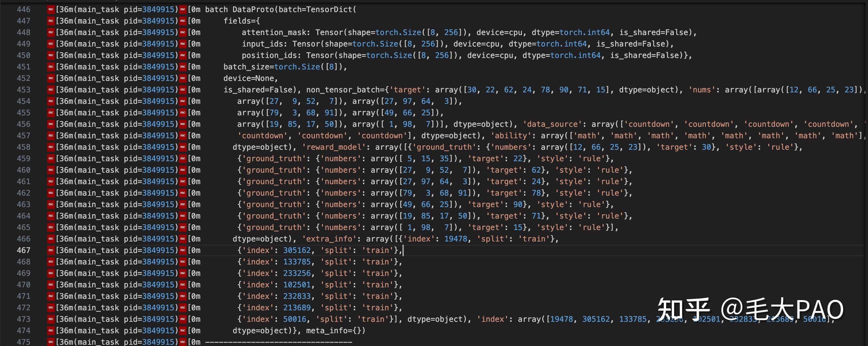Click the ESC icon before [0m on line 467
The image size is (868, 346).
pyautogui.click(x=183, y=250)
